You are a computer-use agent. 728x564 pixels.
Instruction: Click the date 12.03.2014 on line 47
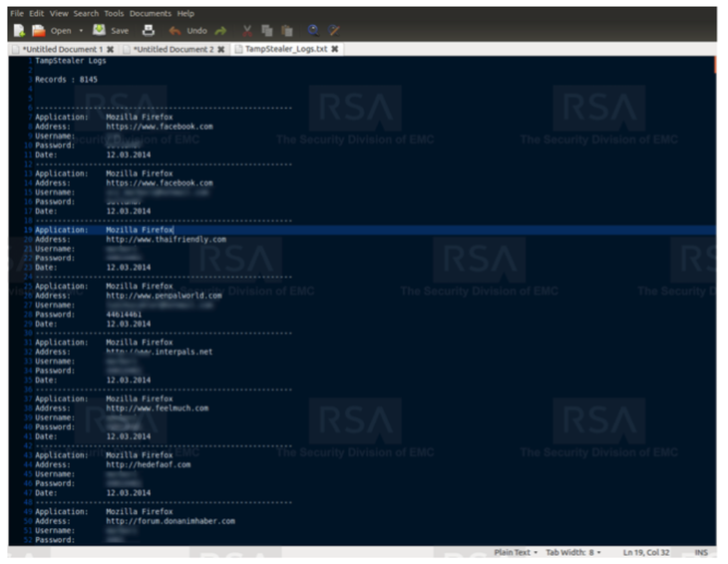pos(128,493)
